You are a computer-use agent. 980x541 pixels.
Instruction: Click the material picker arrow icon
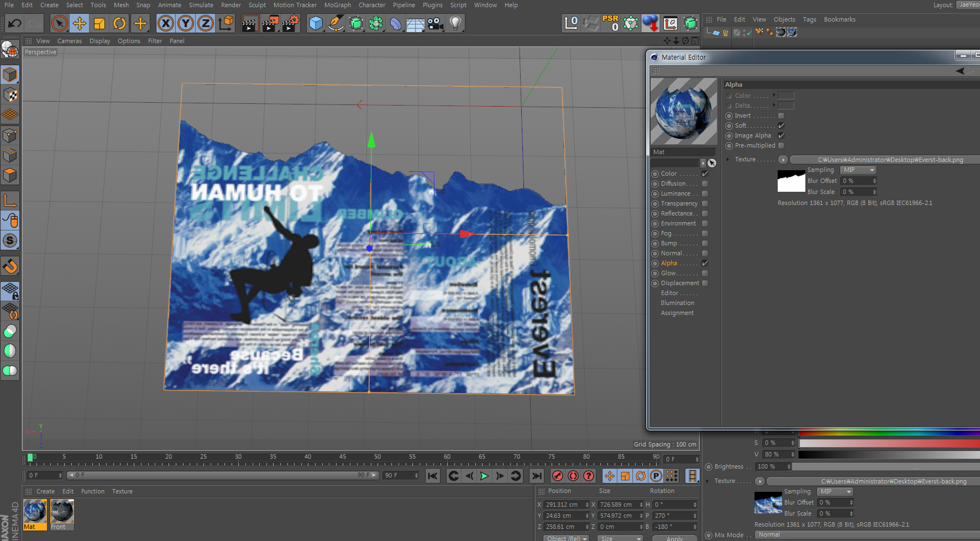712,163
